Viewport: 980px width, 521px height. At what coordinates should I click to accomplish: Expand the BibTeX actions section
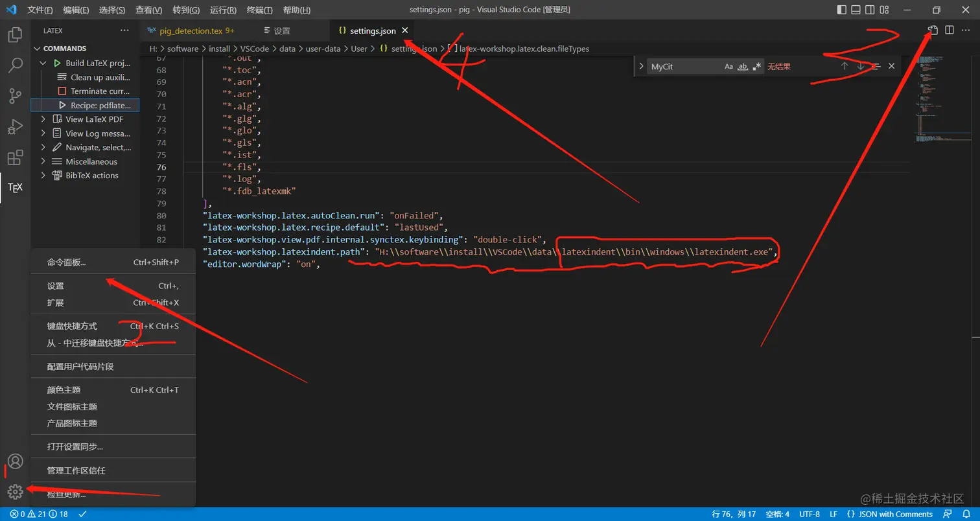click(43, 175)
